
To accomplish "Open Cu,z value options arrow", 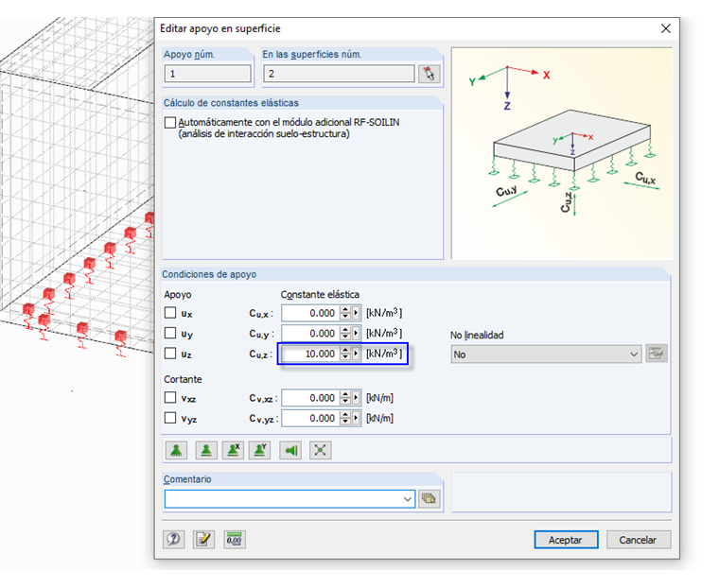I will [356, 354].
